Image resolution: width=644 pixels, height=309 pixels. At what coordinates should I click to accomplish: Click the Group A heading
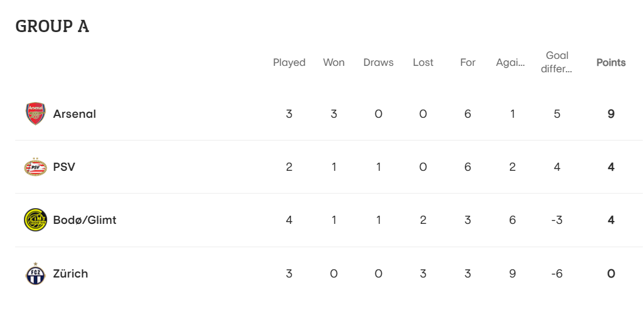click(52, 26)
